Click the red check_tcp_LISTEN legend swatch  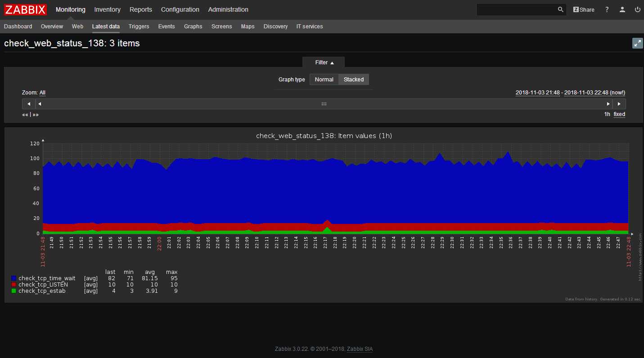click(x=14, y=285)
